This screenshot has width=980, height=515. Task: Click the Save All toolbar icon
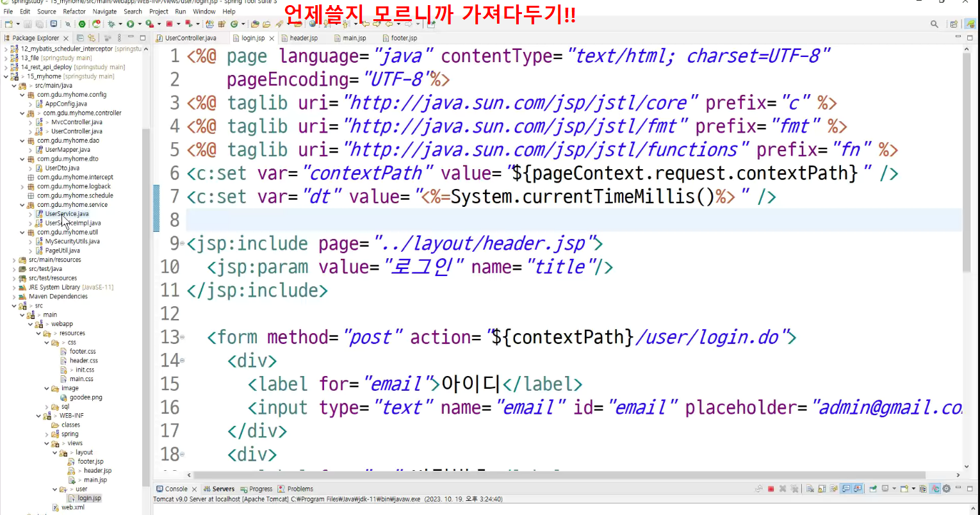coord(39,24)
